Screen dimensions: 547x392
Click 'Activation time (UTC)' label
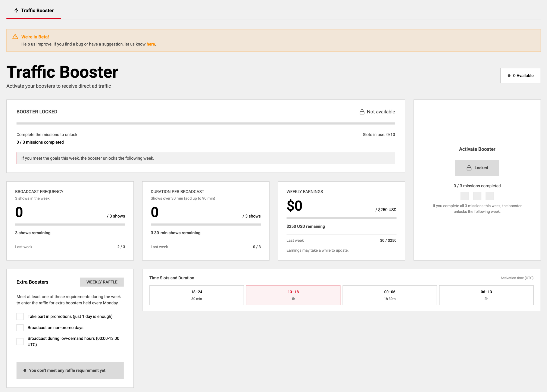point(517,278)
